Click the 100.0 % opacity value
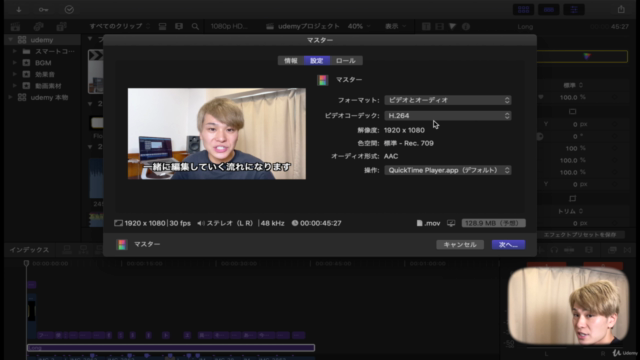This screenshot has width=640, height=360. (572, 98)
